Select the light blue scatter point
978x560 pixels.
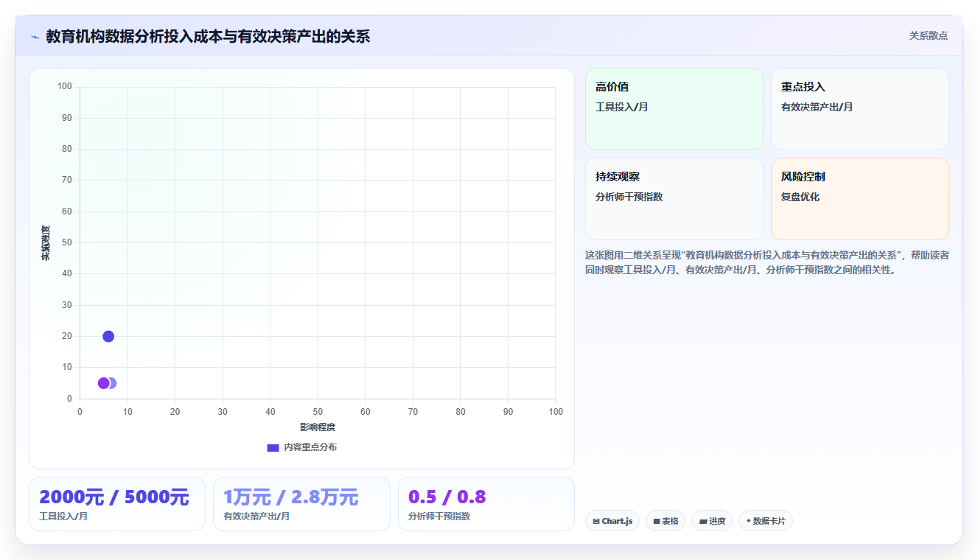coord(112,383)
